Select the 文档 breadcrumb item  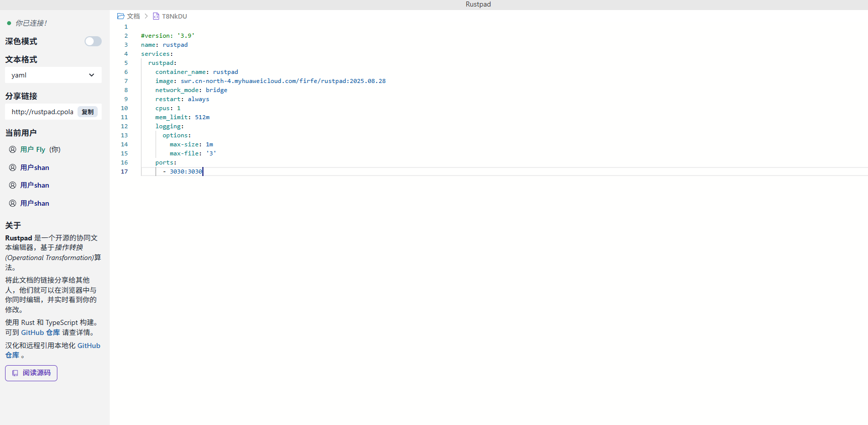click(x=133, y=16)
